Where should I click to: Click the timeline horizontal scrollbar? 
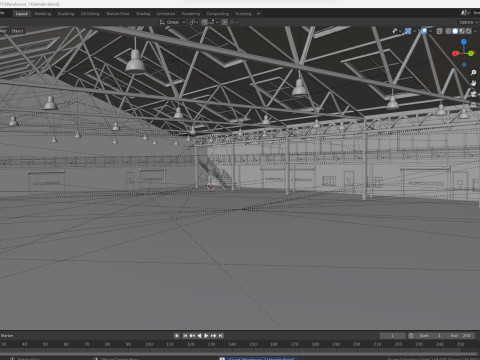(238, 353)
